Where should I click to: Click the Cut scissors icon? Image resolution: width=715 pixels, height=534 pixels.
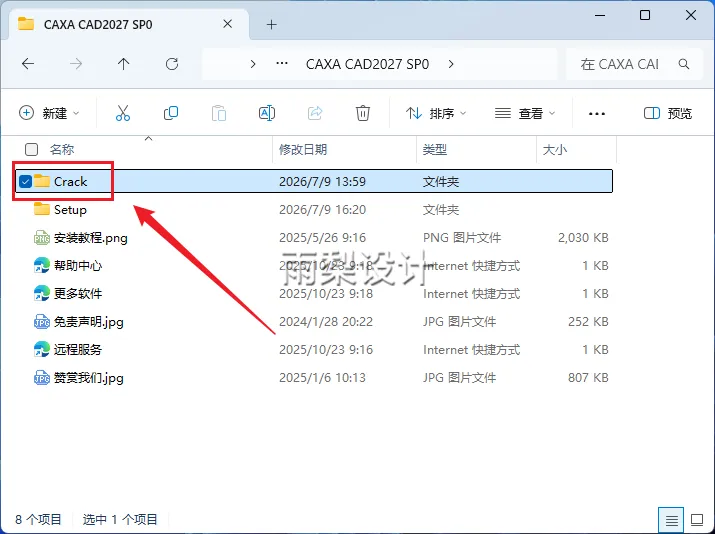click(123, 113)
